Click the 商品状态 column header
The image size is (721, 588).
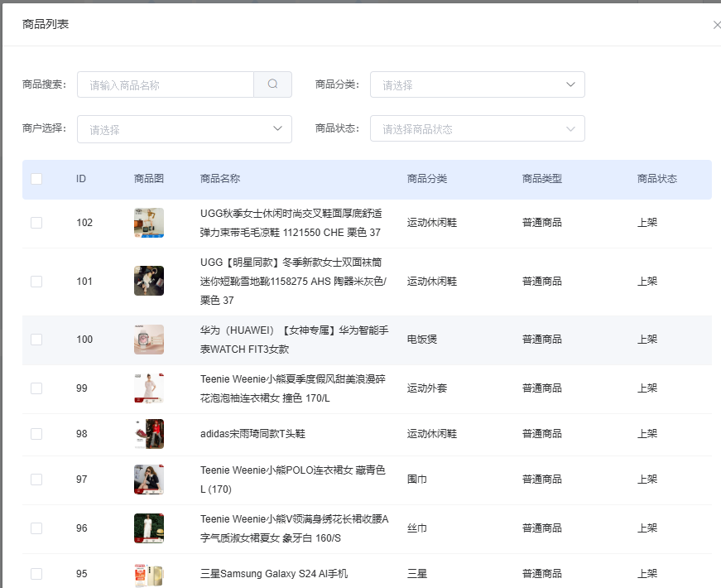click(x=657, y=179)
